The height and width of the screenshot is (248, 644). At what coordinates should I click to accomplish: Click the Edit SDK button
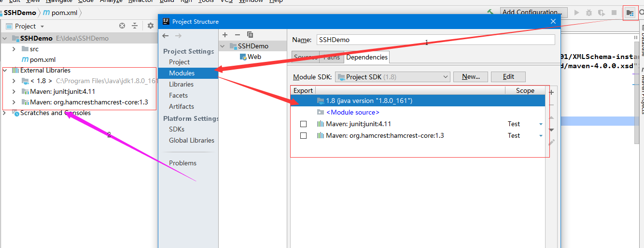[508, 77]
